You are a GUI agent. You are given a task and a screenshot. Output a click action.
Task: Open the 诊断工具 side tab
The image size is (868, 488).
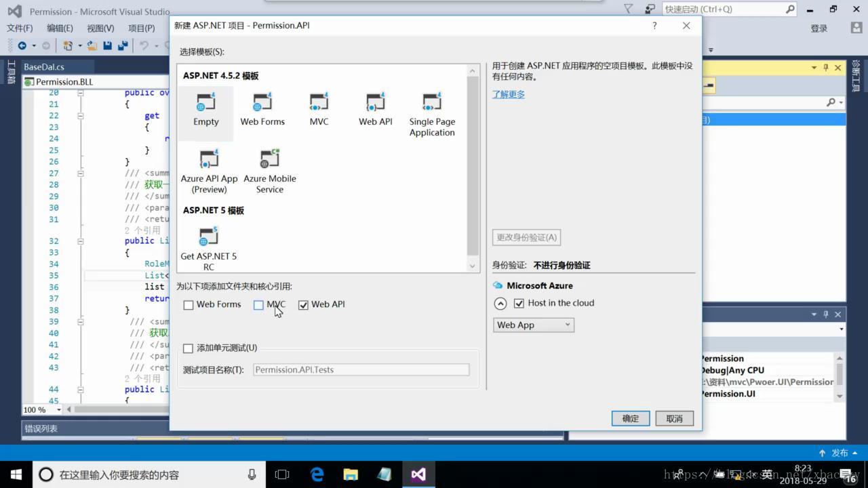(x=856, y=77)
